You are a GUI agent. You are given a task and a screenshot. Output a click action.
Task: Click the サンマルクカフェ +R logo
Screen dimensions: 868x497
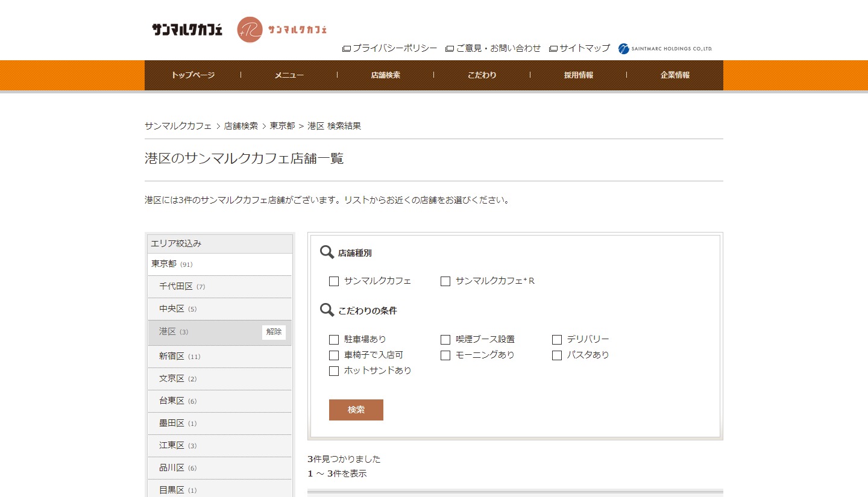[282, 30]
